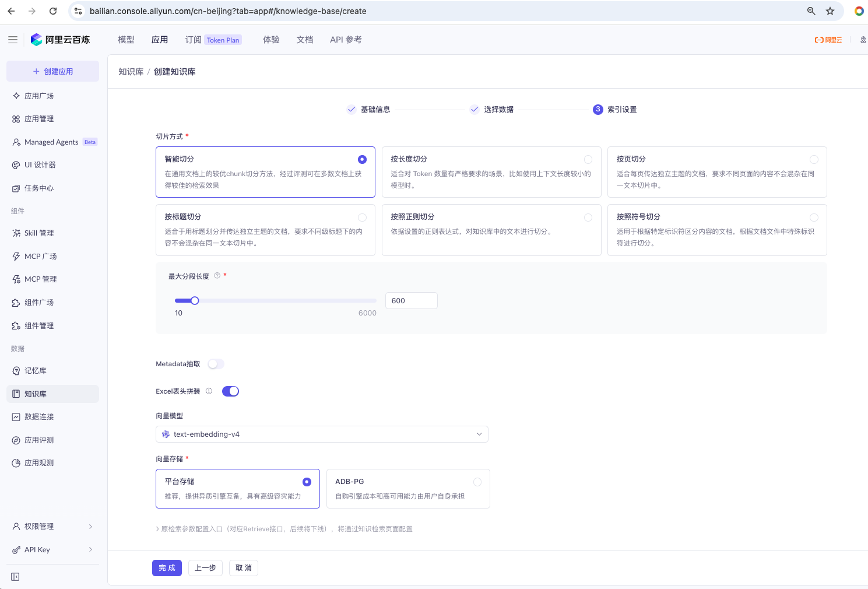Open the 模型 top nav tab
The image size is (868, 589).
tap(126, 40)
